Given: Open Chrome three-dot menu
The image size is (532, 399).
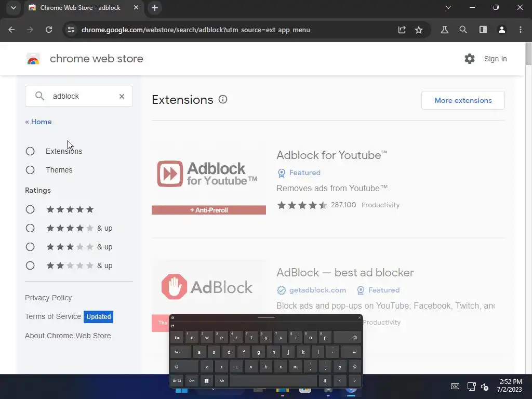Looking at the screenshot, I should [521, 30].
